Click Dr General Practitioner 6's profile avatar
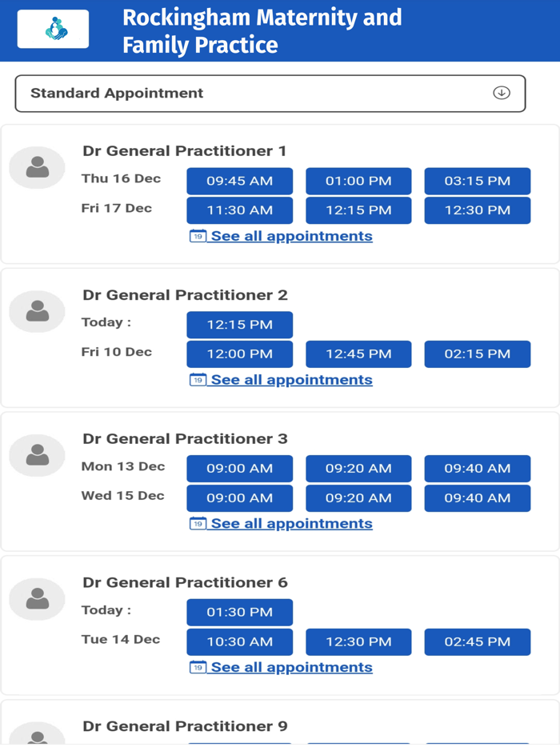The height and width of the screenshot is (747, 560). 37,598
